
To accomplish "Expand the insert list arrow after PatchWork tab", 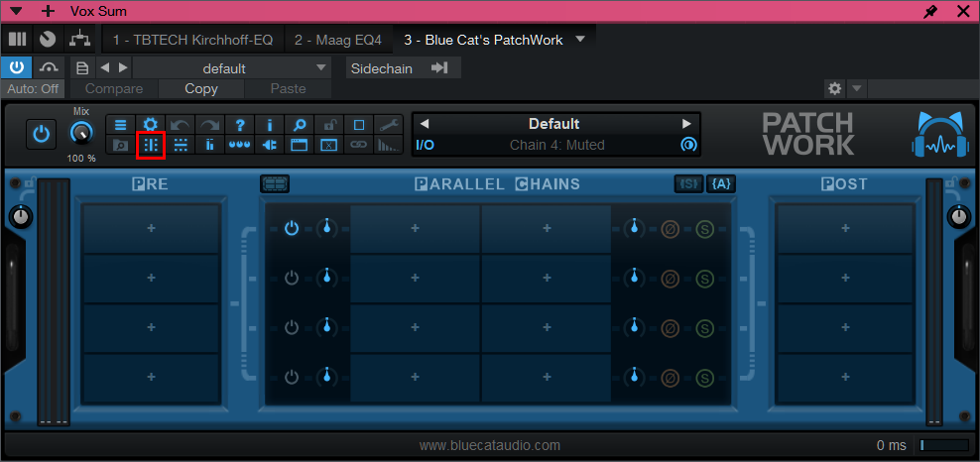I will tap(580, 40).
